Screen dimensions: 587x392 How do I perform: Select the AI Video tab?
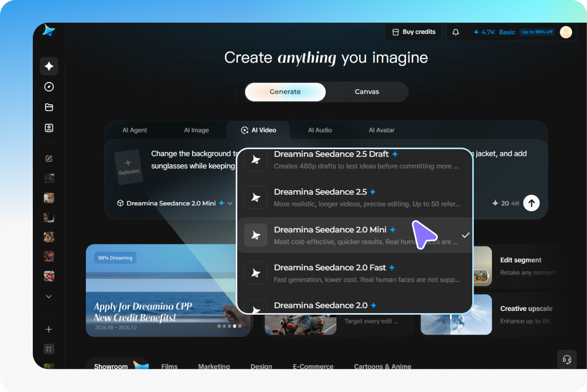pyautogui.click(x=258, y=130)
